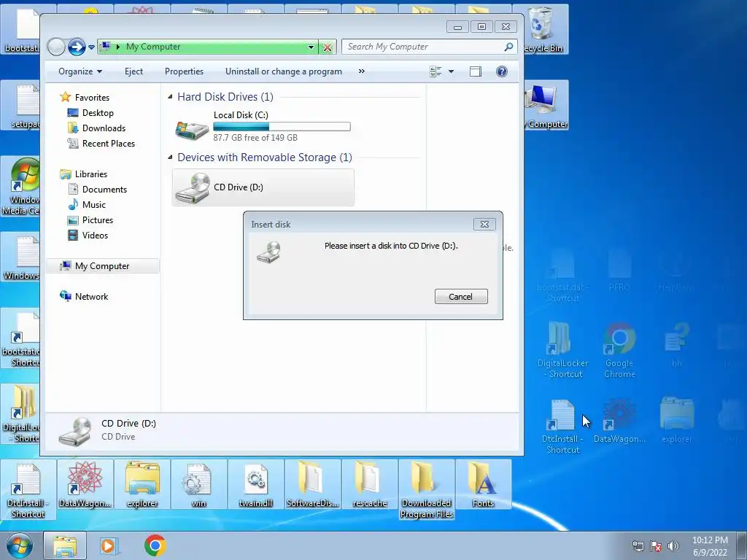Select the rescache folder on desktop

(x=370, y=484)
